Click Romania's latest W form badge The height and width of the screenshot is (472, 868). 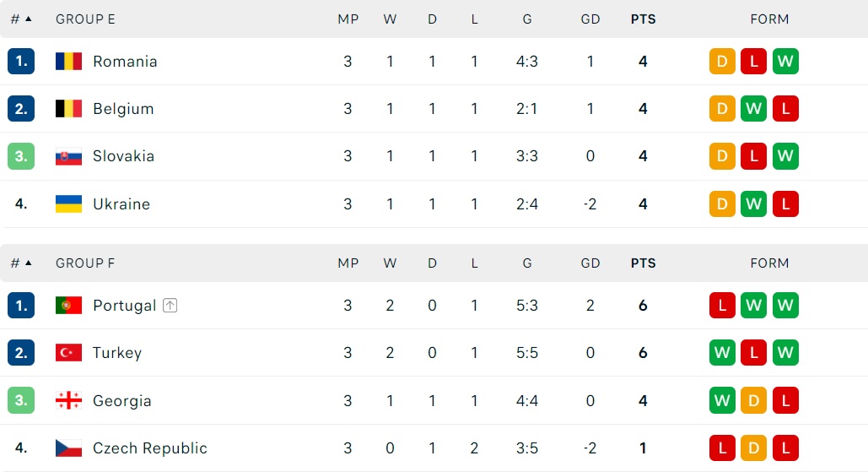point(785,61)
